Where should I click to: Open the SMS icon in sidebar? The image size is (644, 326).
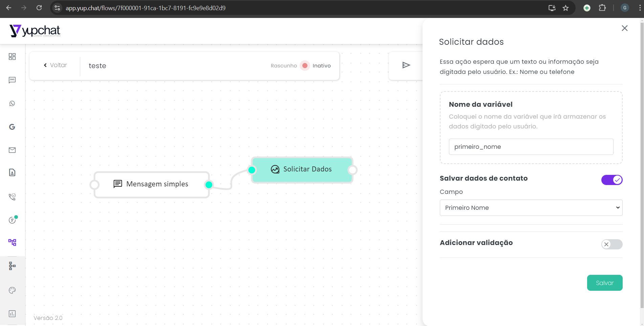(12, 80)
